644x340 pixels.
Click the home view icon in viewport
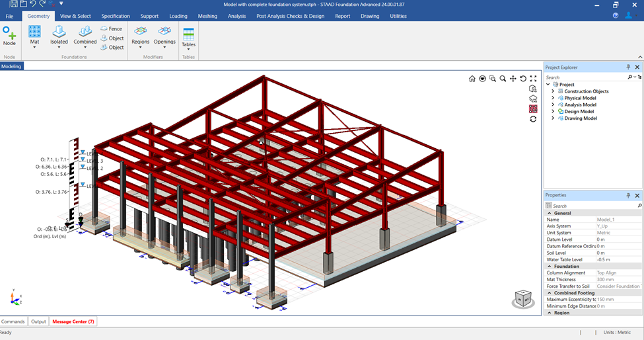[x=472, y=79]
